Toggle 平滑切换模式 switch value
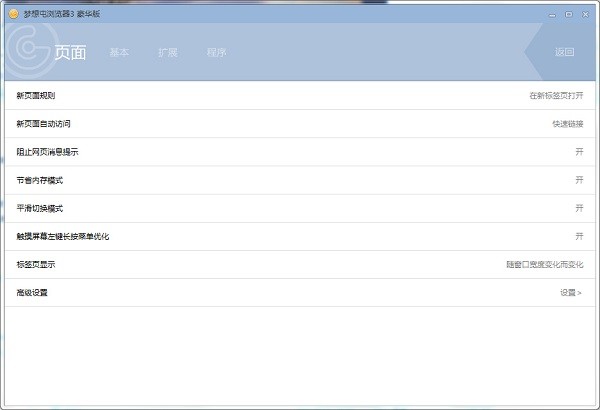 (578, 208)
